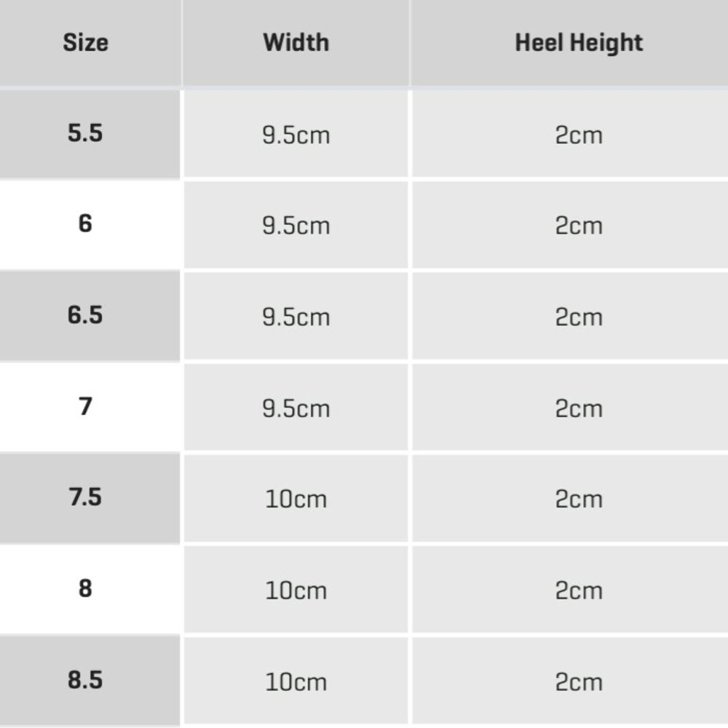Click the 9.5cm width for size 5.5
Viewport: 728px width, 728px height.
click(x=296, y=135)
